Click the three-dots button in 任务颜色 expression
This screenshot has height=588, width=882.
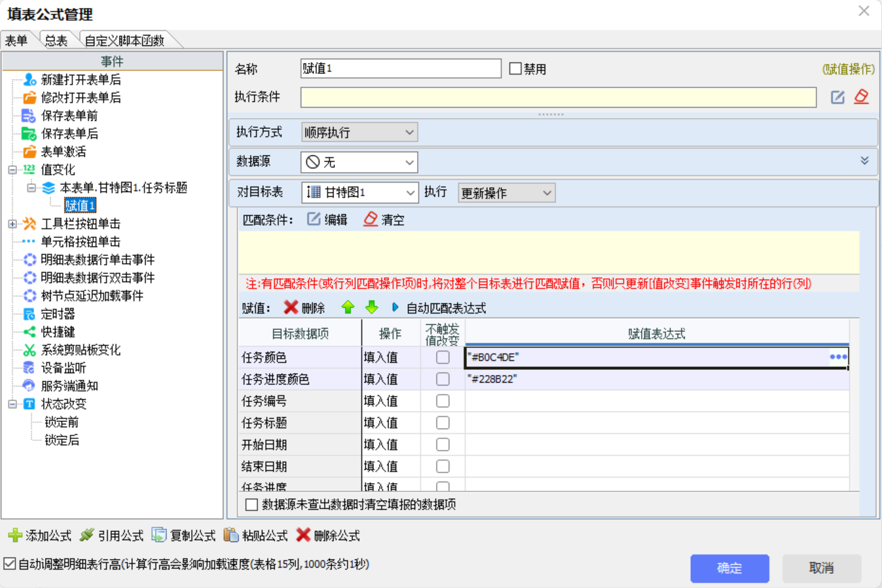pos(838,357)
